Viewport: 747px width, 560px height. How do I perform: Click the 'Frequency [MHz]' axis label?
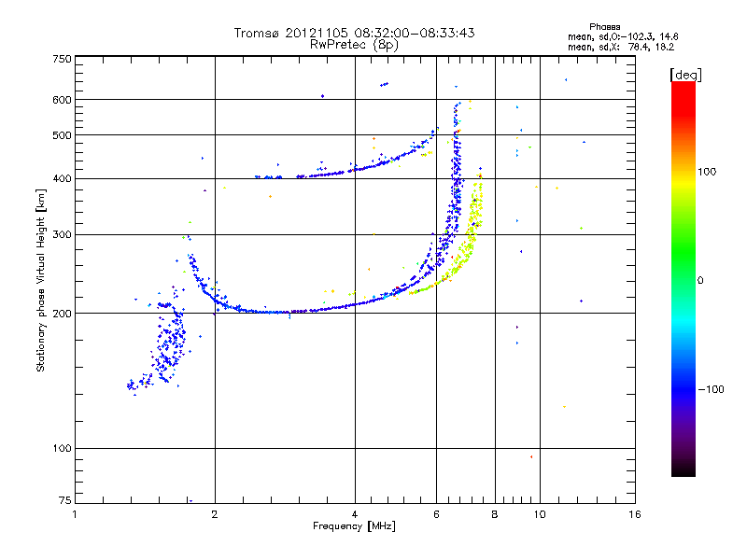pos(354,526)
